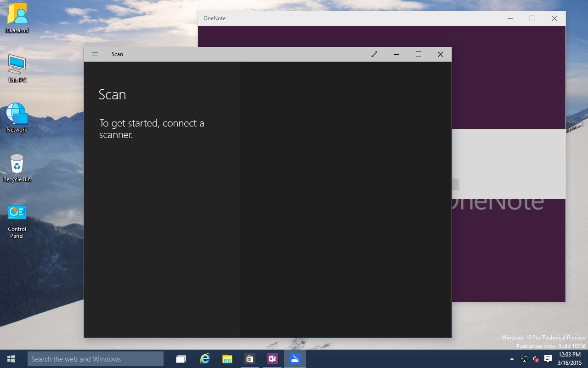Open the clock showing 12:03 PM
The height and width of the screenshot is (368, 588).
coord(570,359)
